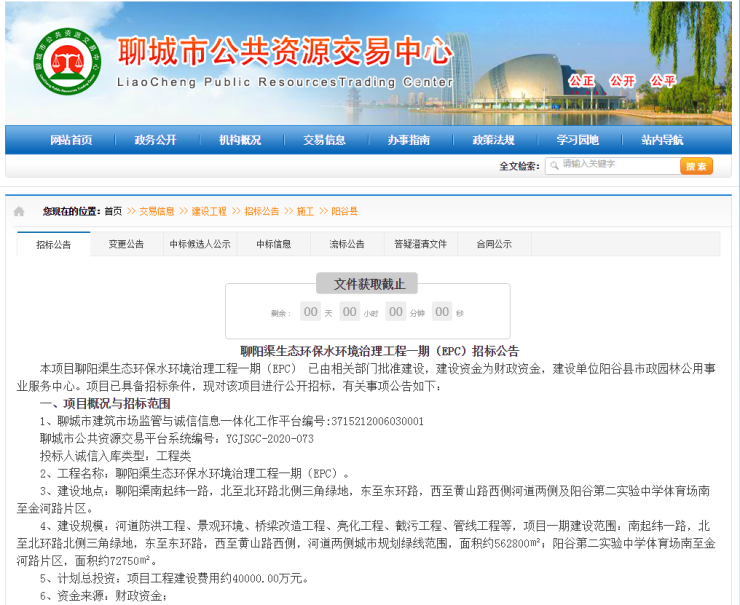Open 站内导航 in the nav bar
Screen dimensions: 740x605
[662, 140]
